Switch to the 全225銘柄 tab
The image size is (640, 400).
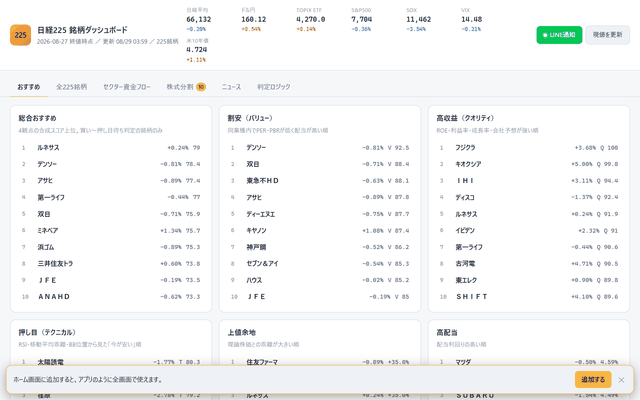click(x=71, y=87)
